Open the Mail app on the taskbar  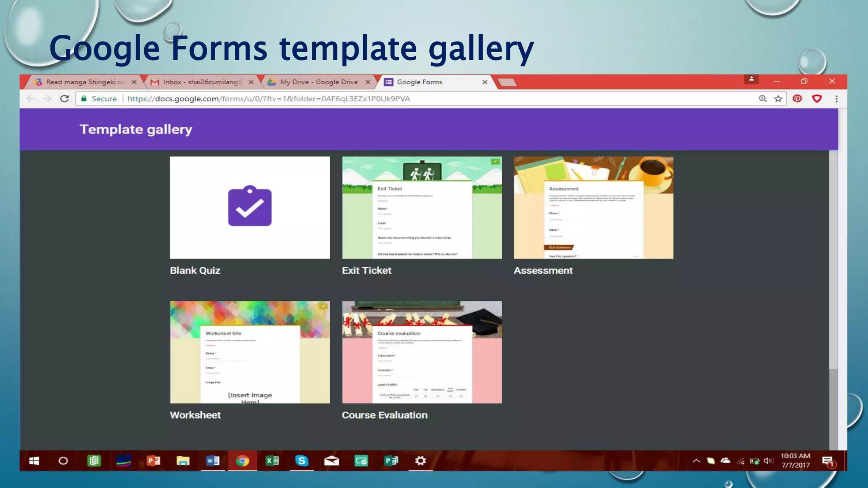click(x=331, y=460)
